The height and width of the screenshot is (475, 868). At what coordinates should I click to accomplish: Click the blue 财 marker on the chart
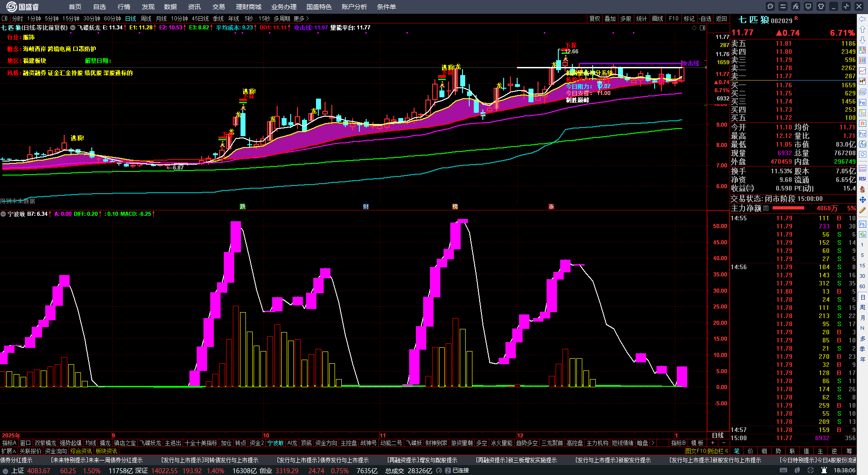tap(366, 206)
